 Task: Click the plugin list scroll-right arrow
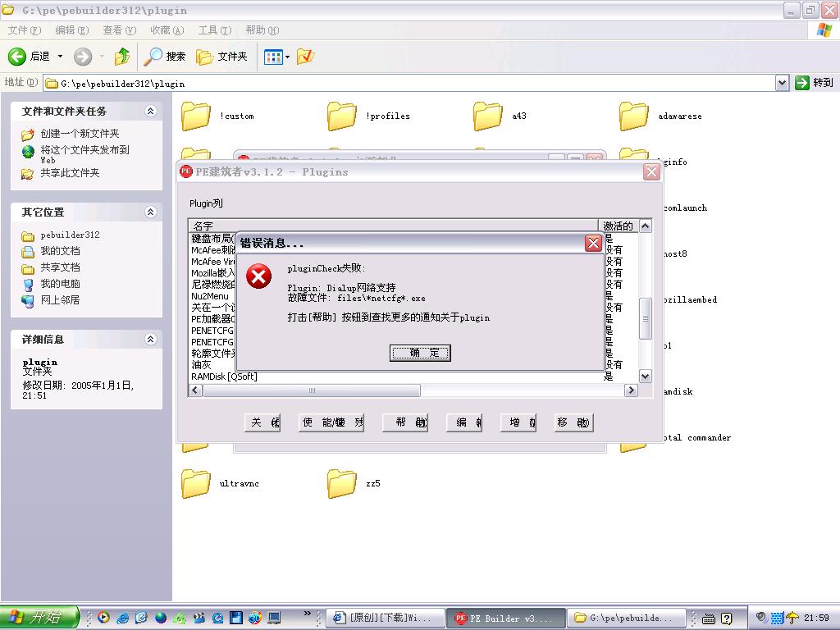(632, 390)
